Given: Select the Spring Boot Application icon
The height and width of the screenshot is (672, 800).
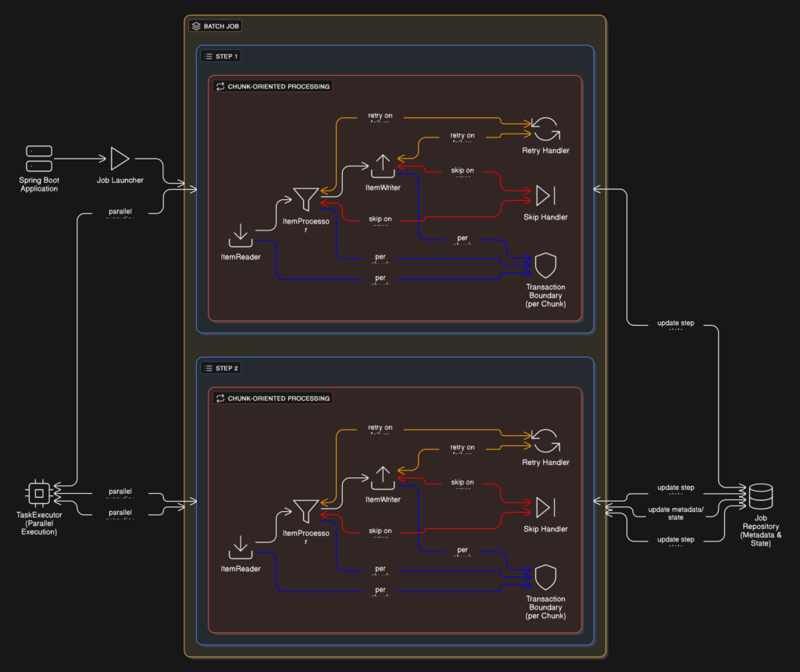Looking at the screenshot, I should pos(38,157).
